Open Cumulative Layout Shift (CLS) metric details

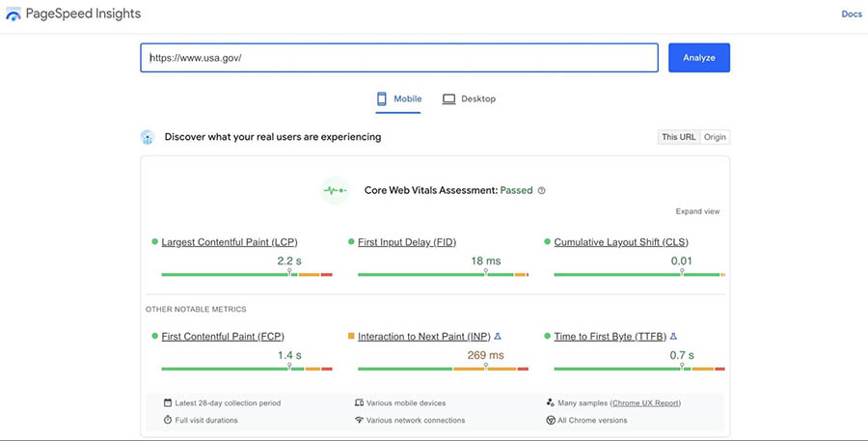click(x=621, y=242)
